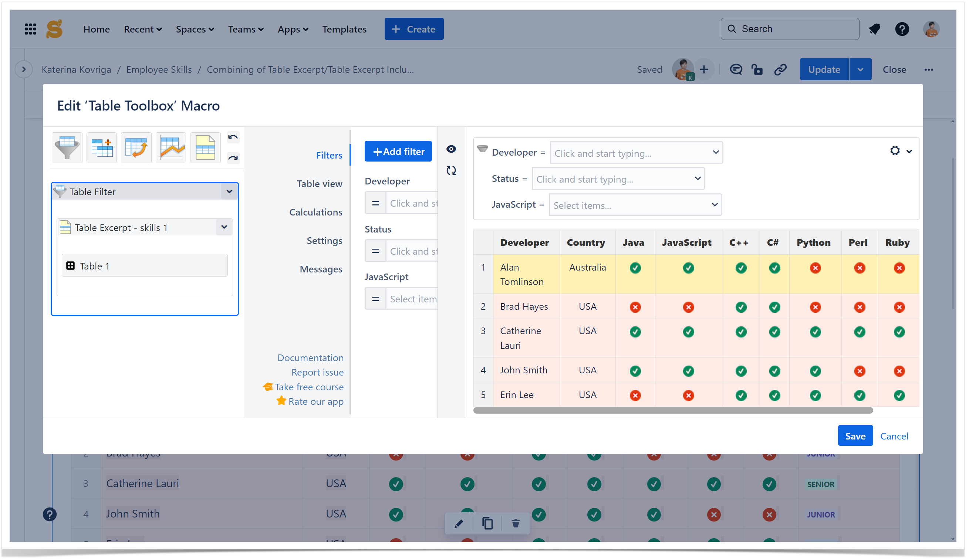Toggle the preview eye icon

(451, 149)
